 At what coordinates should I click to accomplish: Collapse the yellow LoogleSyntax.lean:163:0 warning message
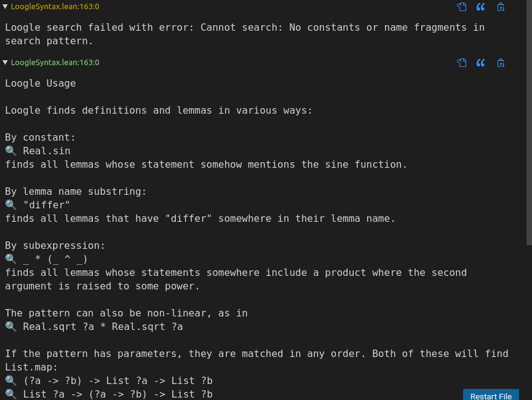click(5, 6)
